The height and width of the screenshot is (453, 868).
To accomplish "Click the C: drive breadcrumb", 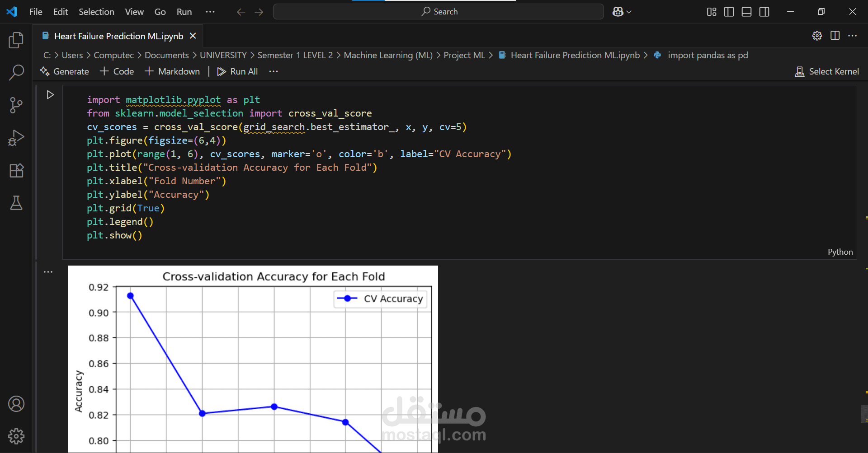I will 47,55.
